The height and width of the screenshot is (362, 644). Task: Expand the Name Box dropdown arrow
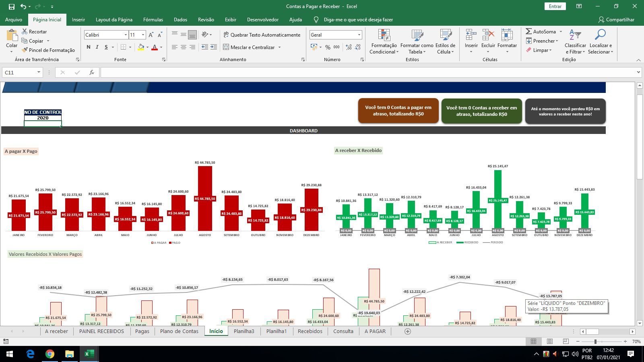point(39,72)
